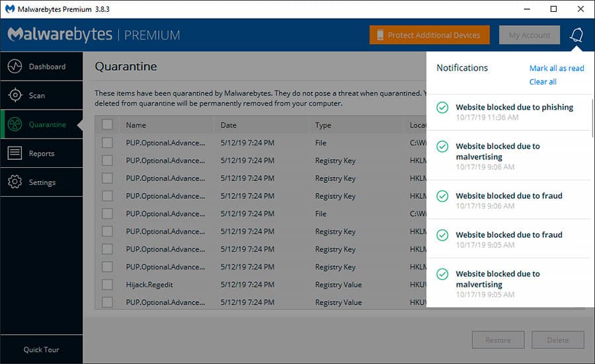
Task: Open the Dashboard section
Action: click(42, 66)
